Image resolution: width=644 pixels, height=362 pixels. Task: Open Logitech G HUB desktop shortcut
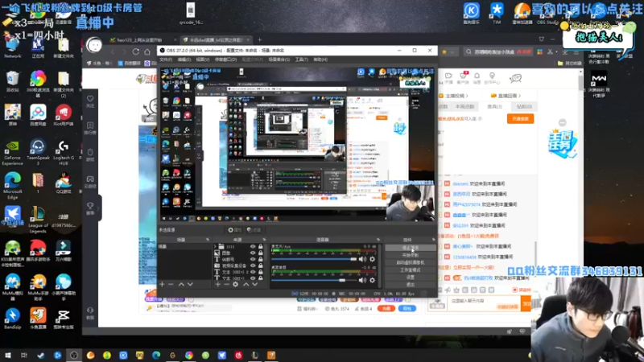[x=64, y=152]
